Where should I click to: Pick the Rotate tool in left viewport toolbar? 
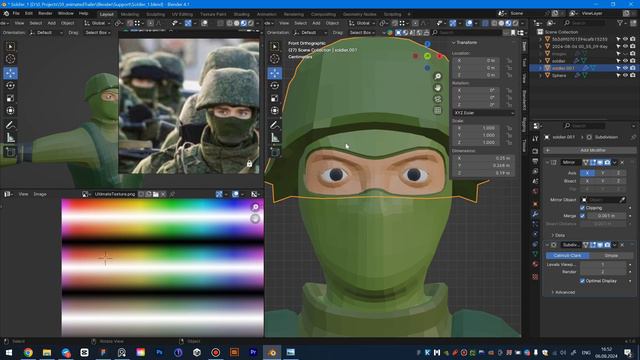(10, 86)
